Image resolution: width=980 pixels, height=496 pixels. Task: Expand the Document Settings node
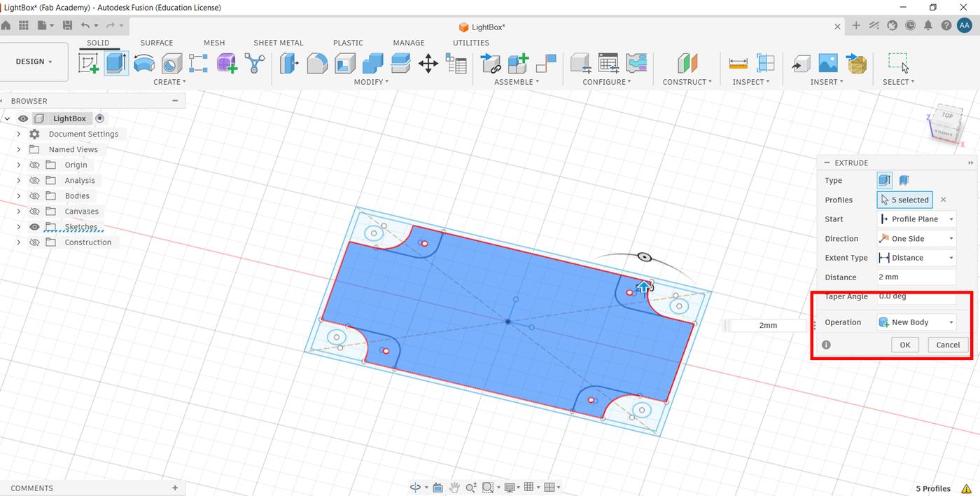[x=19, y=135]
